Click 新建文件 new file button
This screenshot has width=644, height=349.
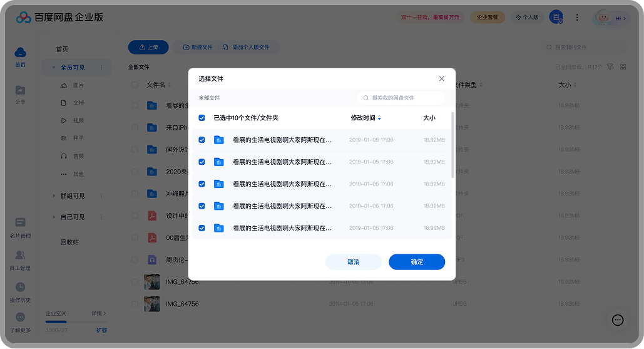[198, 47]
